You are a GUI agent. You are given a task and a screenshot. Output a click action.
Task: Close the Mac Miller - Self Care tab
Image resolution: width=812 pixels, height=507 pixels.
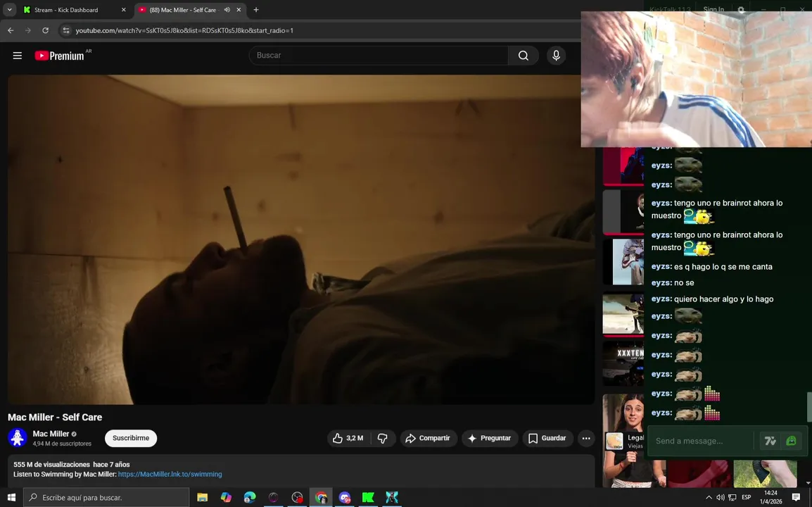pyautogui.click(x=239, y=10)
